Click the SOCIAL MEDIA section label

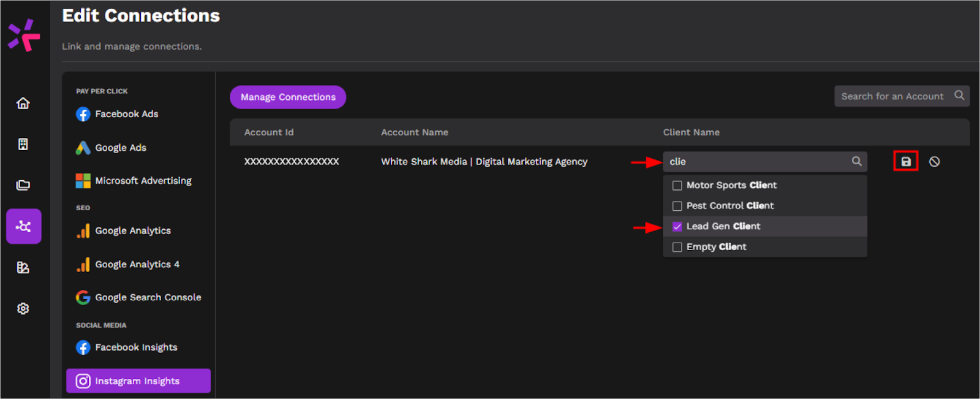101,325
